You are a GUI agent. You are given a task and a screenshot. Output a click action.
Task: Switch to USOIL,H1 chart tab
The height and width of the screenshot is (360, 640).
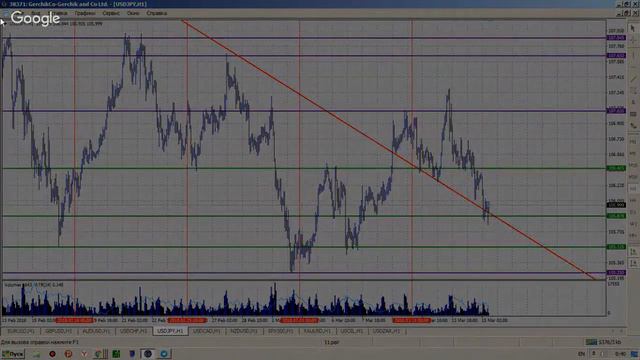(x=351, y=331)
